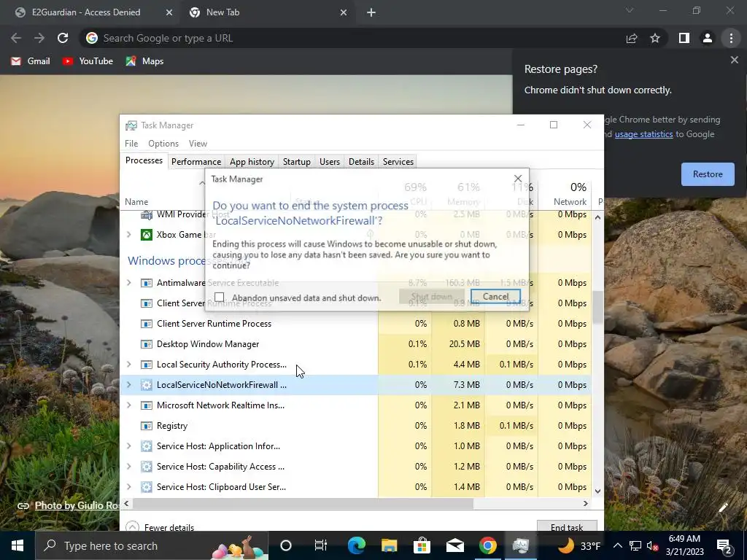Expand Antimalware Service Executable row
Viewport: 747px width, 560px height.
click(x=128, y=283)
